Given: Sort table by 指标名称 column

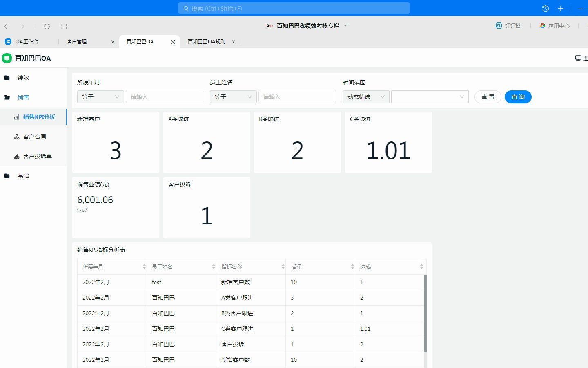Looking at the screenshot, I should [x=283, y=267].
